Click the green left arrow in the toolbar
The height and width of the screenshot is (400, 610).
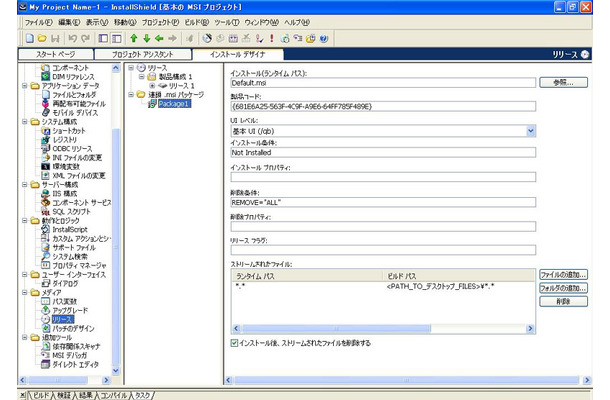(x=159, y=39)
